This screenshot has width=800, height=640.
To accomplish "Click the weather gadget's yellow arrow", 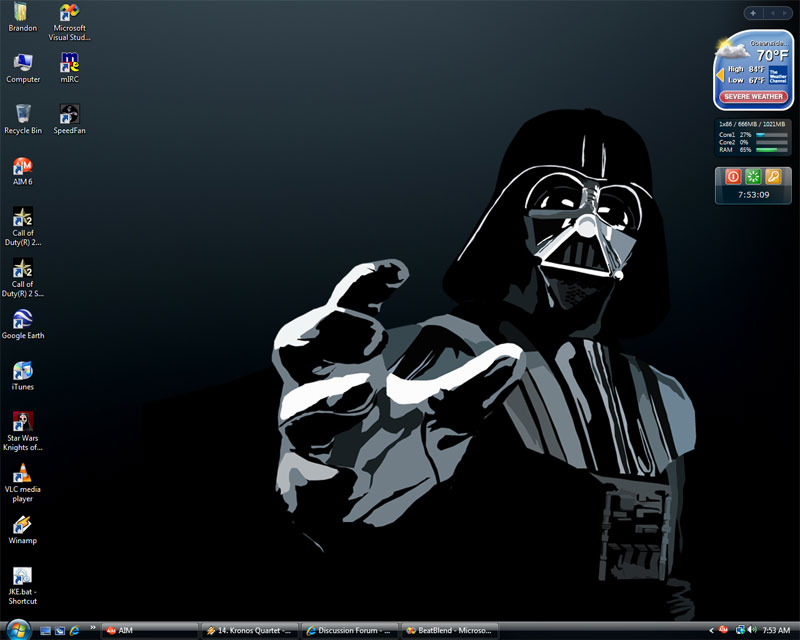I will click(720, 76).
